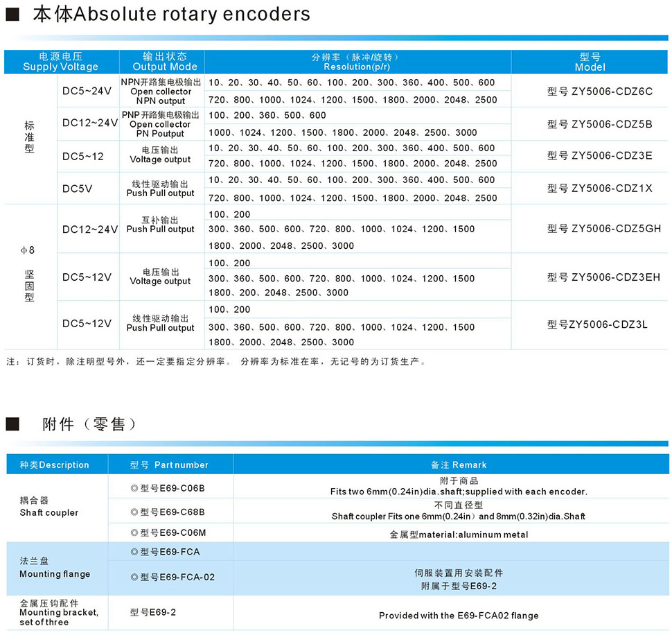Click the DC5~24V supply voltage cell

87,91
